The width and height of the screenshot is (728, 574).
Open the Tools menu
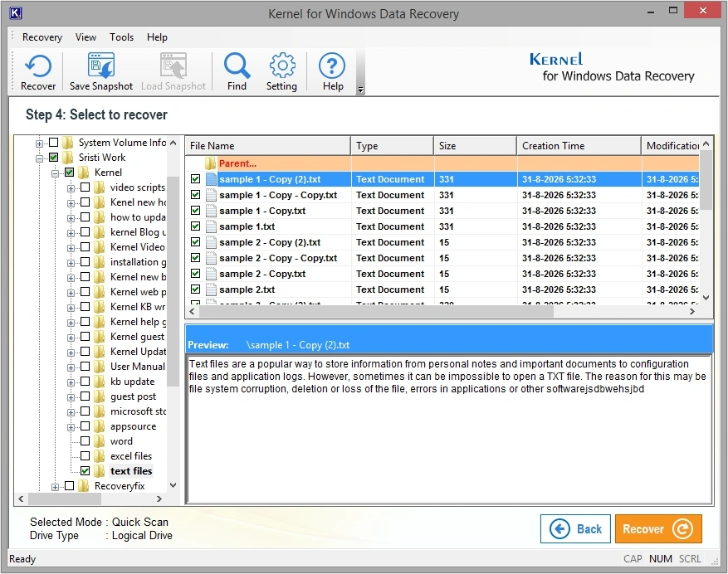point(122,37)
